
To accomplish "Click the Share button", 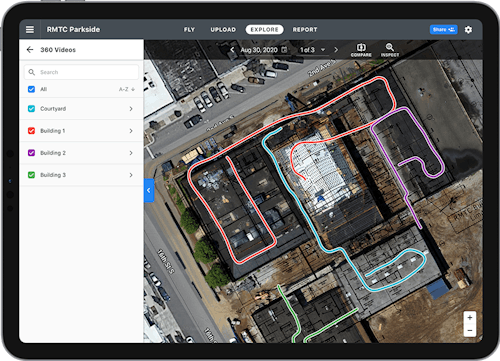I will (444, 29).
